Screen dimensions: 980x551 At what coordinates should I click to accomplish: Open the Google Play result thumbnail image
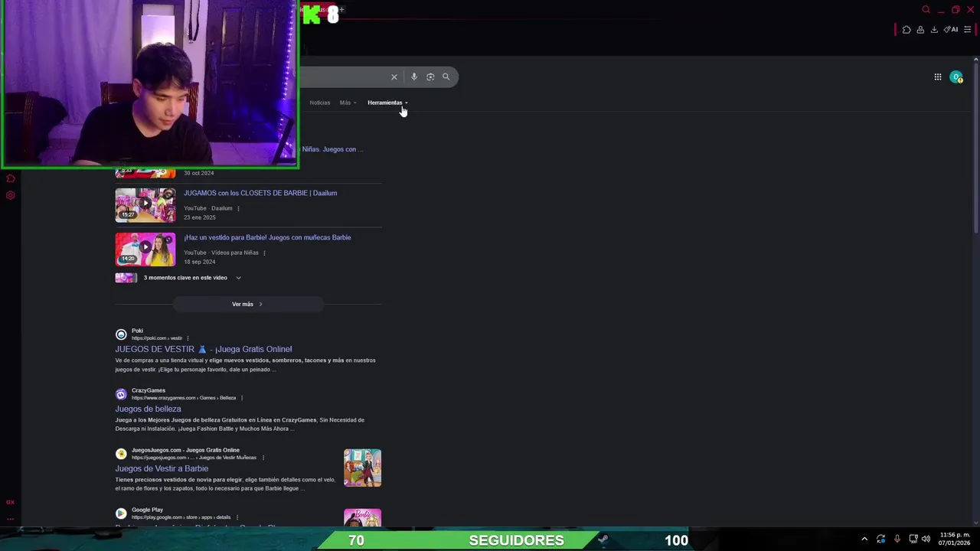point(362,518)
